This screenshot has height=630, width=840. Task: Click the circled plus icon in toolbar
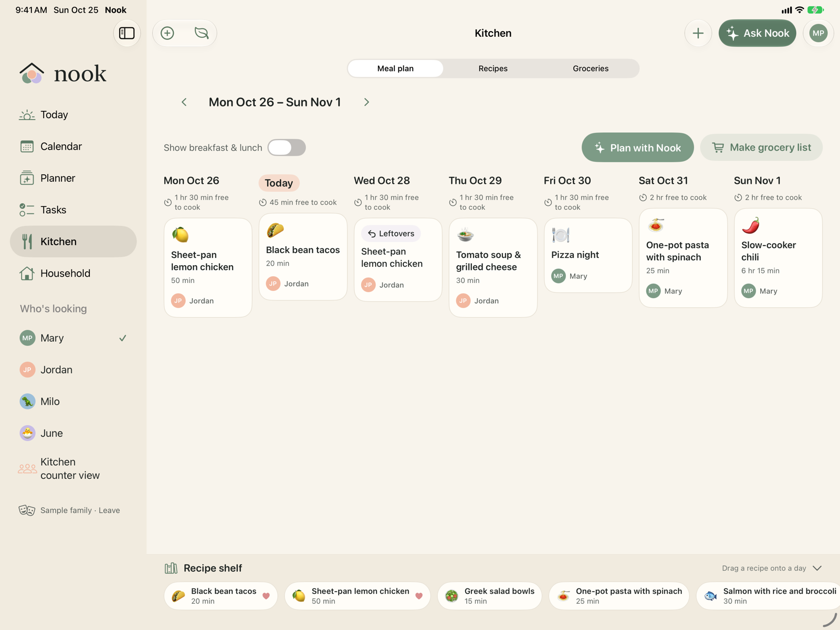pos(167,33)
